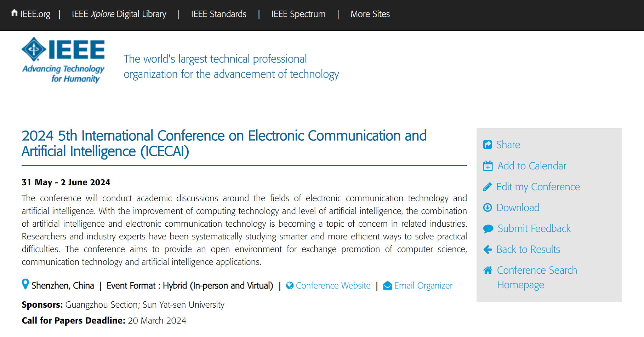This screenshot has height=337, width=644.
Task: Click the Email Organizer link
Action: coord(423,285)
